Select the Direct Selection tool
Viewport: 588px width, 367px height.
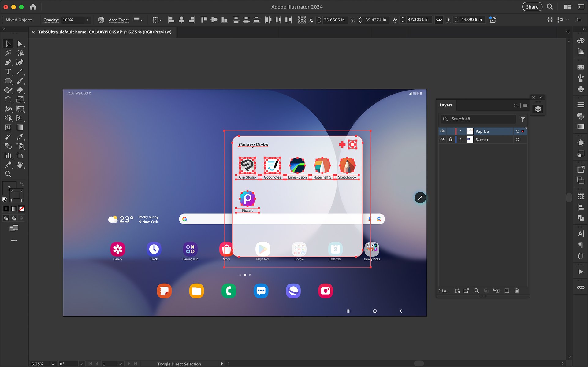20,44
